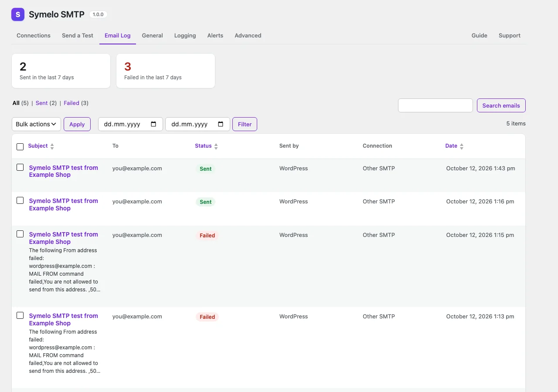The width and height of the screenshot is (558, 392).
Task: Click the Failed in last 7 days card
Action: pos(166,71)
